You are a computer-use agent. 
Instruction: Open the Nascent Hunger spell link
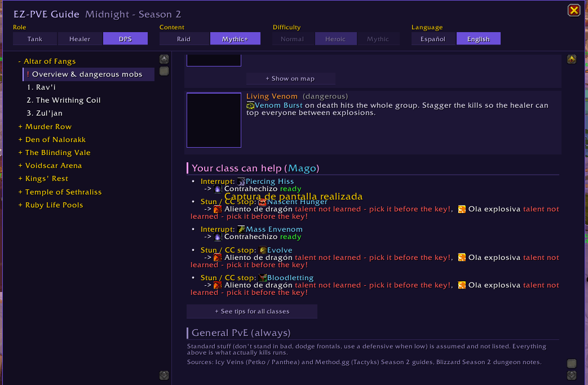point(297,202)
